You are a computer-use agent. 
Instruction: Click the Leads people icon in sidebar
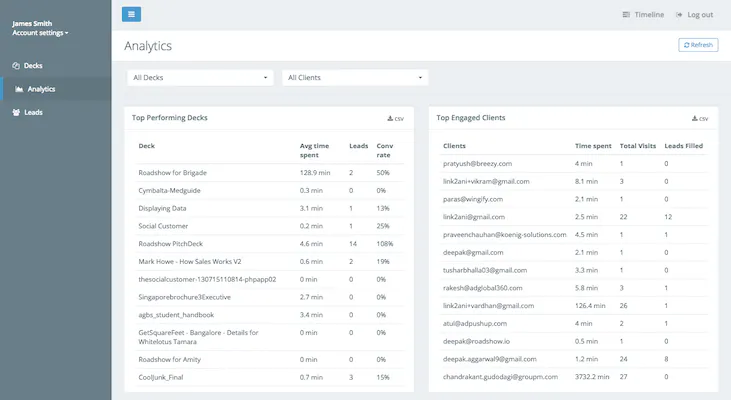pyautogui.click(x=16, y=112)
